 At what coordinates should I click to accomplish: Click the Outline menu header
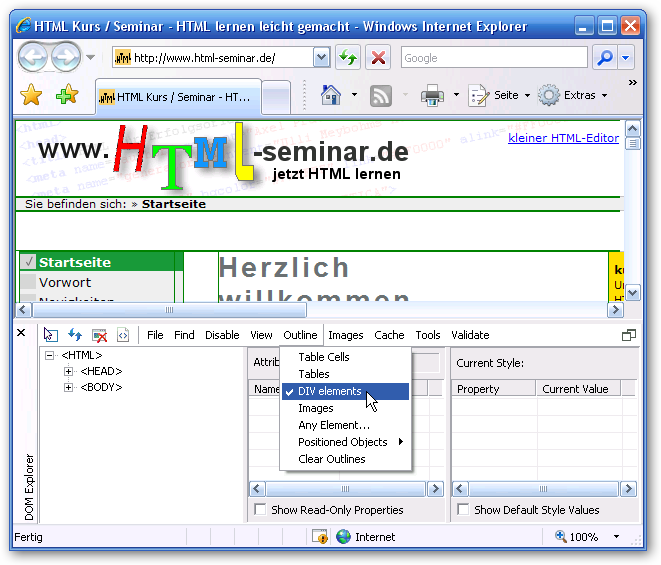click(300, 335)
